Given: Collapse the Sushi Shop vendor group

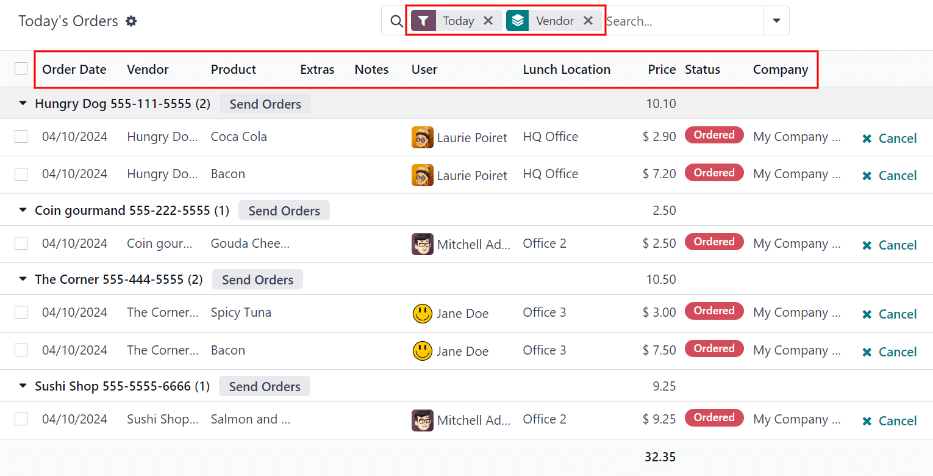Looking at the screenshot, I should (x=24, y=387).
